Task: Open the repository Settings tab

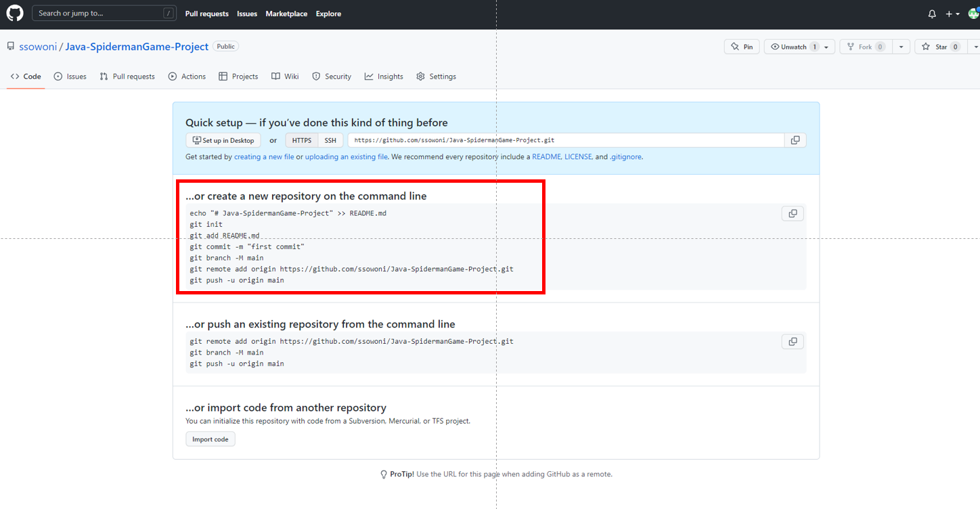Action: click(x=437, y=76)
